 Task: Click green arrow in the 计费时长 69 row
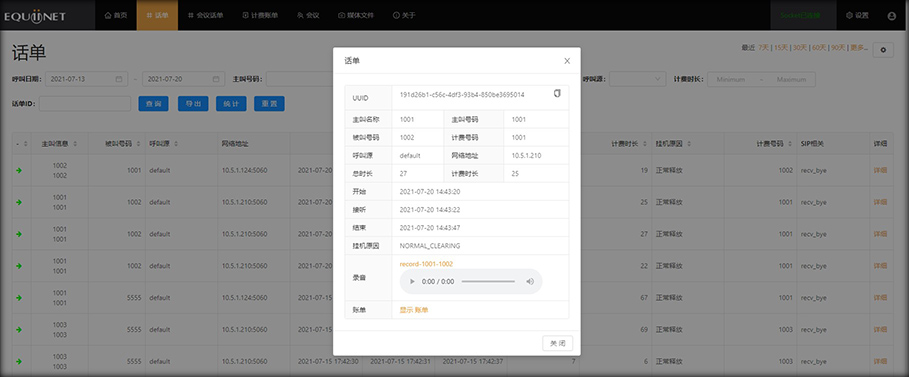point(19,330)
